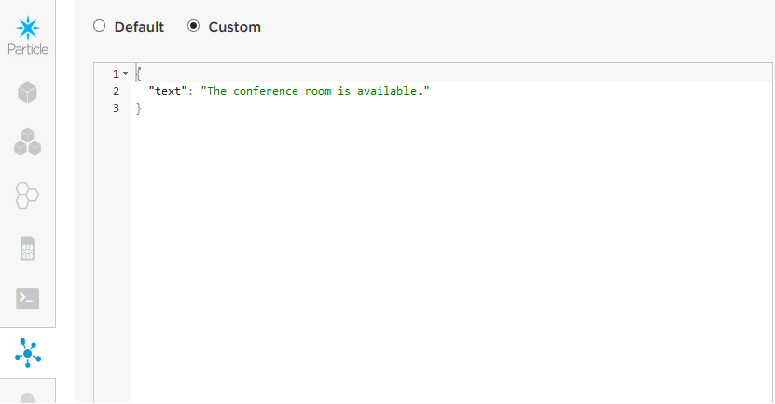Open Devices via the single cube icon

click(x=28, y=93)
